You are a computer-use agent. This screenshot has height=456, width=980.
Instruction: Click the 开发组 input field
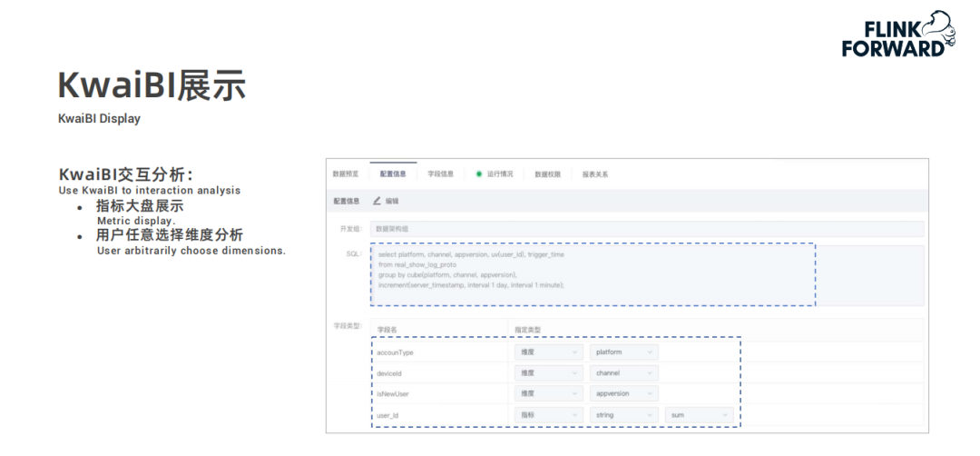[647, 229]
